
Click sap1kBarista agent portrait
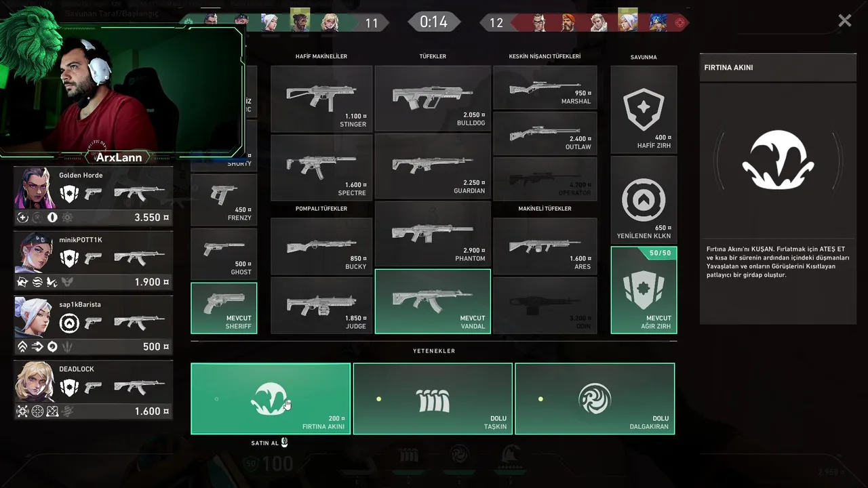(35, 317)
